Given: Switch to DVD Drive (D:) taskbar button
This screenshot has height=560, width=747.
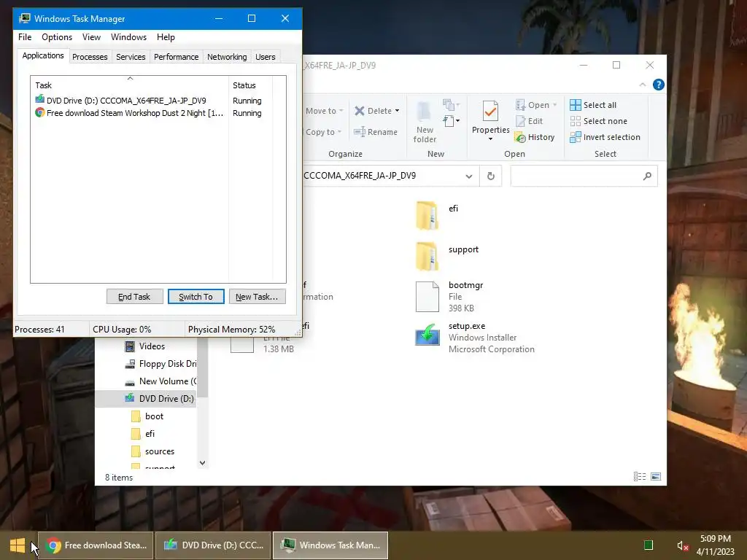Looking at the screenshot, I should click(x=213, y=545).
